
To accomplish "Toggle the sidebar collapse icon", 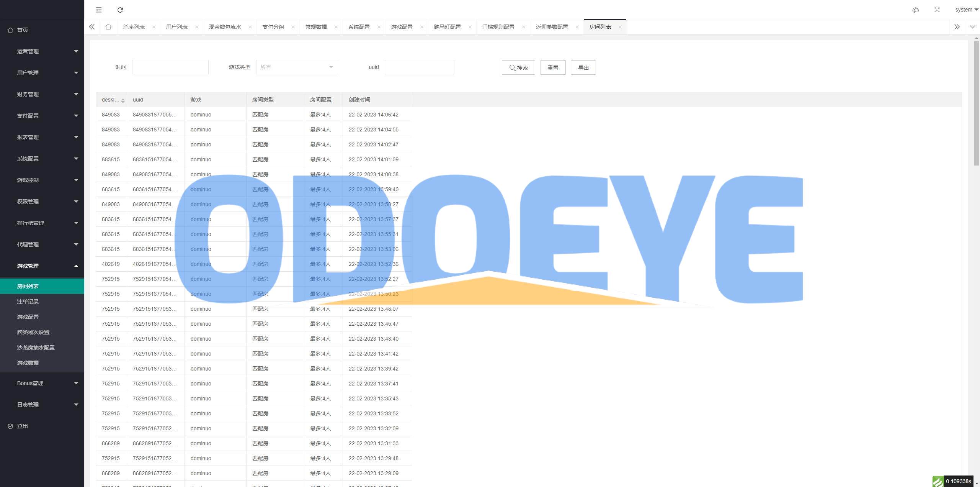I will 99,10.
